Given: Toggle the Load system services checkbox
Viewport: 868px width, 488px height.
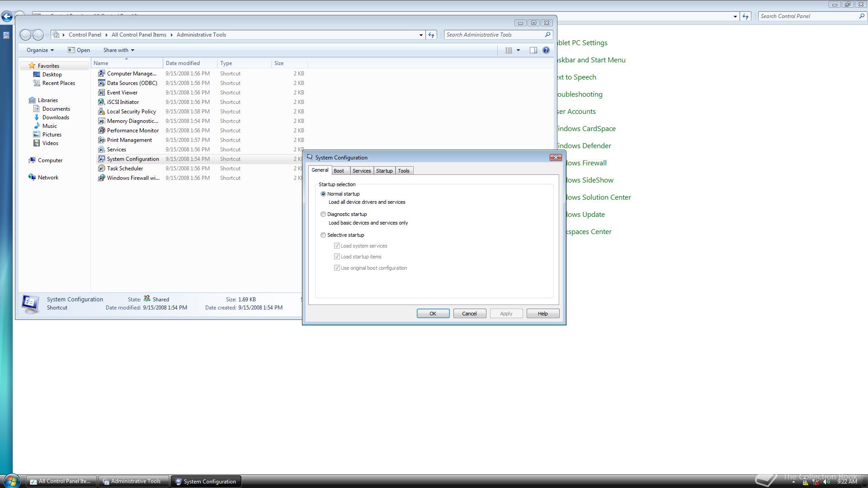Looking at the screenshot, I should coord(337,246).
